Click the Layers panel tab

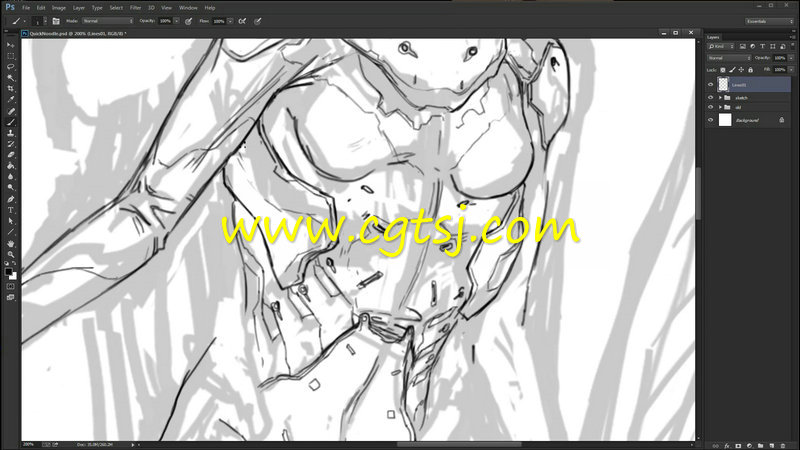point(713,37)
